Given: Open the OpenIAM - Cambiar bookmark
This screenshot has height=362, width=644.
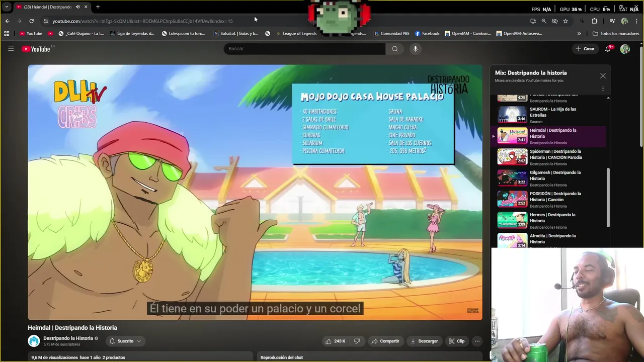Looking at the screenshot, I should coord(467,34).
